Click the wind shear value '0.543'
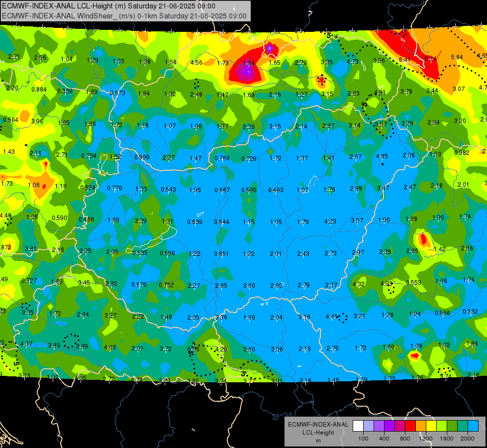The image size is (487, 448). [x=168, y=189]
